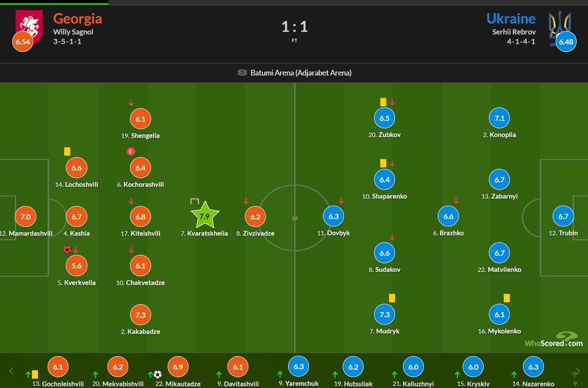Click Kvaratskhelia's star rating icon
This screenshot has height=388, width=588.
coord(205,216)
